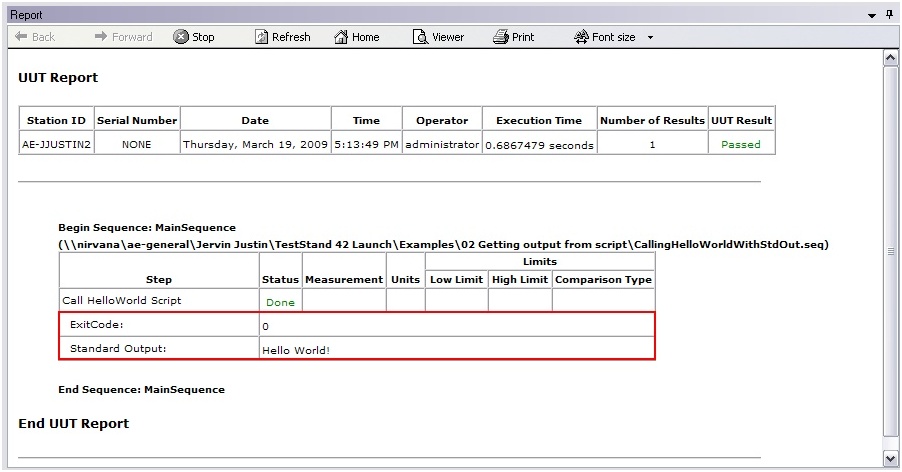Select the Call HelloWorld Script step cell
The height and width of the screenshot is (472, 902).
coord(159,300)
